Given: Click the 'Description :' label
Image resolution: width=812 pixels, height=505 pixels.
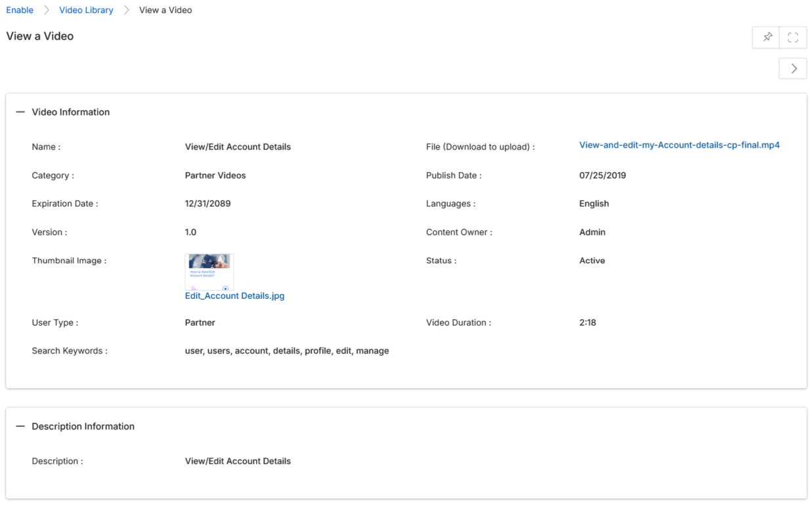Looking at the screenshot, I should click(58, 461).
